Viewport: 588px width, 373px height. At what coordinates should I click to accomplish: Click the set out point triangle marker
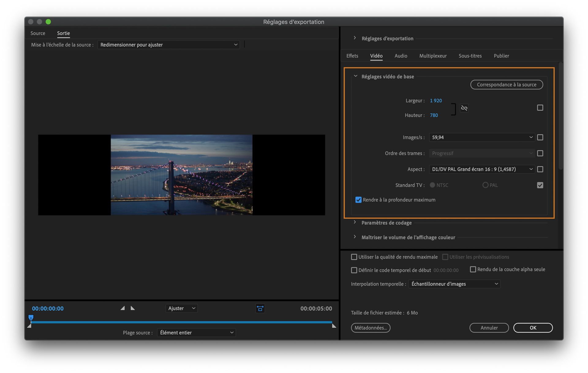(x=133, y=308)
